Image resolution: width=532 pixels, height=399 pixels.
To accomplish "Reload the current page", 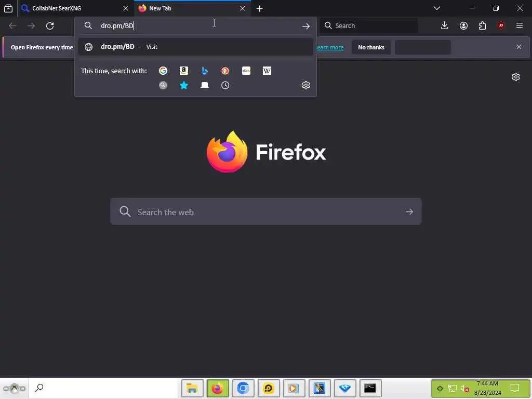I will (x=50, y=26).
